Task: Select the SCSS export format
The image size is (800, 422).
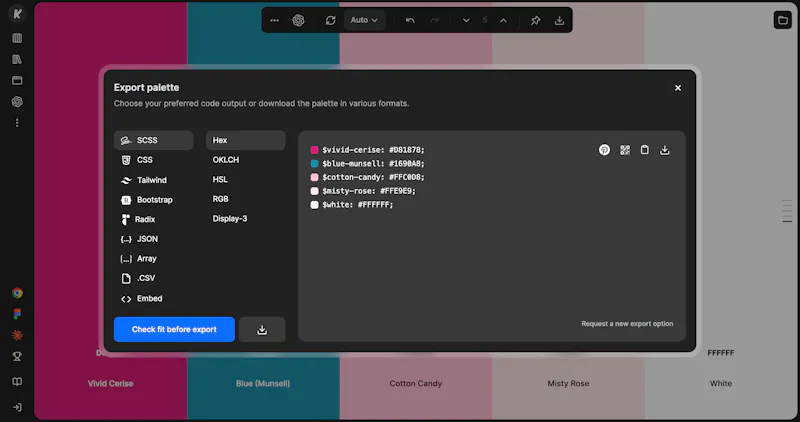Action: click(x=154, y=140)
